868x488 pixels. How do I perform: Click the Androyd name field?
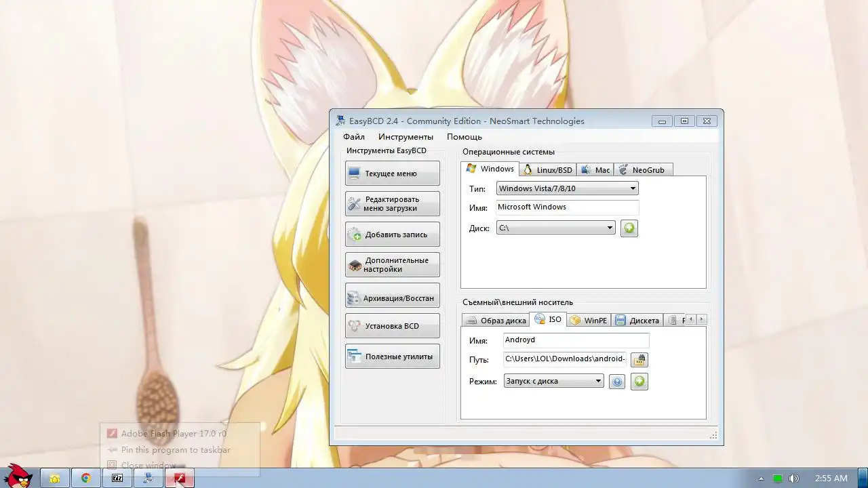[x=576, y=340]
